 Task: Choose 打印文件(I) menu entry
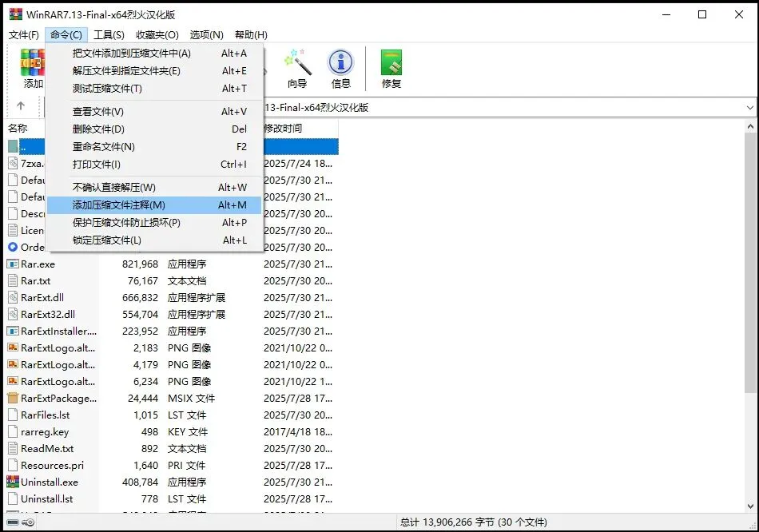(x=155, y=164)
